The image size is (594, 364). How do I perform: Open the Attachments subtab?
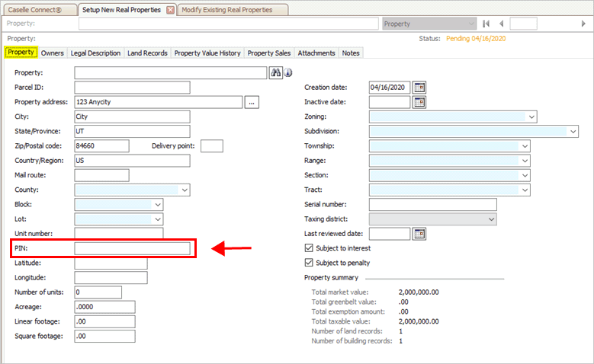(316, 53)
